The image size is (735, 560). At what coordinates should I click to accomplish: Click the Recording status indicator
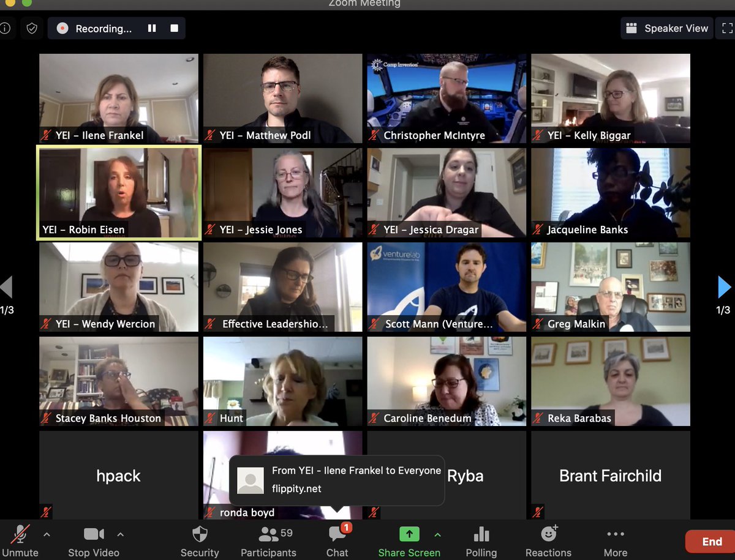tap(95, 28)
